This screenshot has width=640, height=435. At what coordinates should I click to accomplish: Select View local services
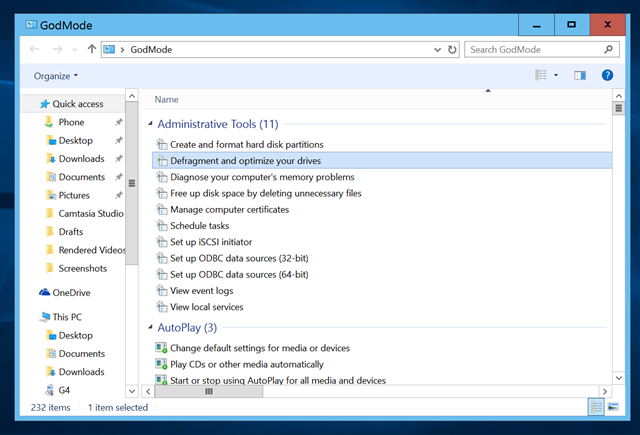(207, 307)
